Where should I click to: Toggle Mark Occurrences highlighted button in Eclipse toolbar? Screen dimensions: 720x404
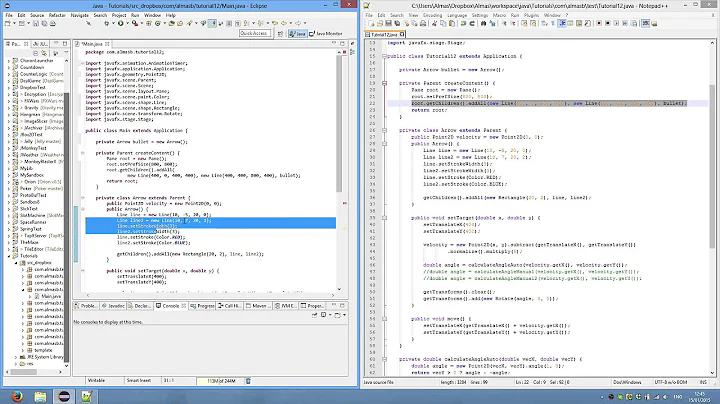pyautogui.click(x=212, y=23)
